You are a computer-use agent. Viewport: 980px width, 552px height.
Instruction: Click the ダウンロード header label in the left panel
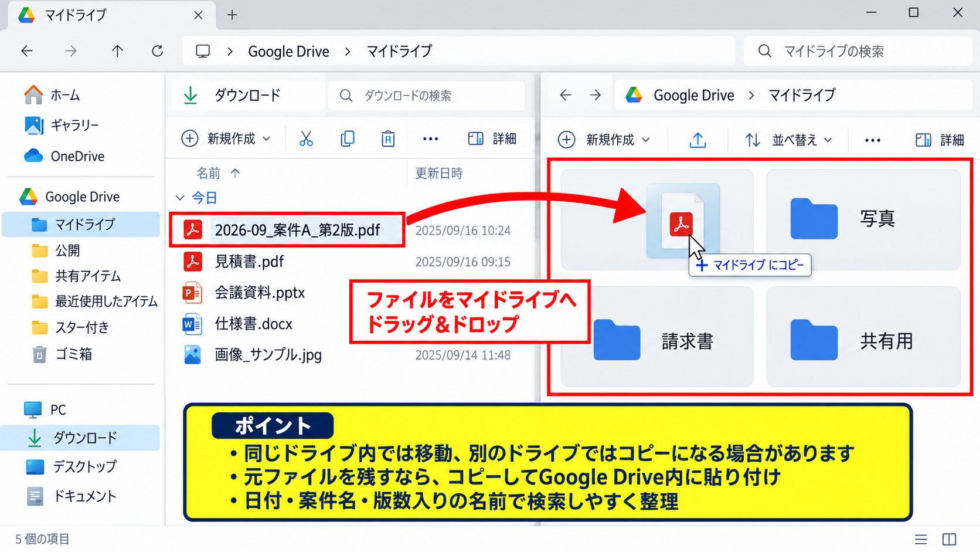(247, 95)
